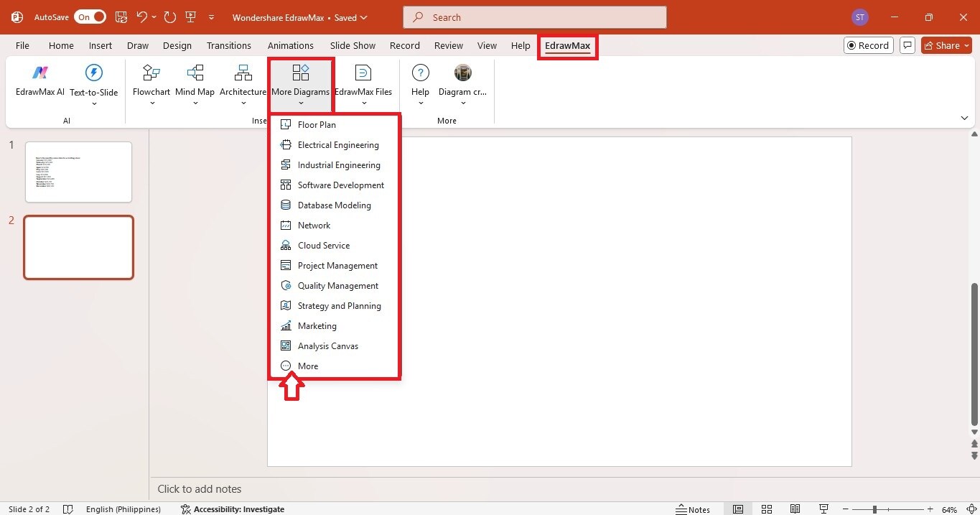
Task: Select the EdrawMax ribbon tab
Action: click(x=567, y=45)
